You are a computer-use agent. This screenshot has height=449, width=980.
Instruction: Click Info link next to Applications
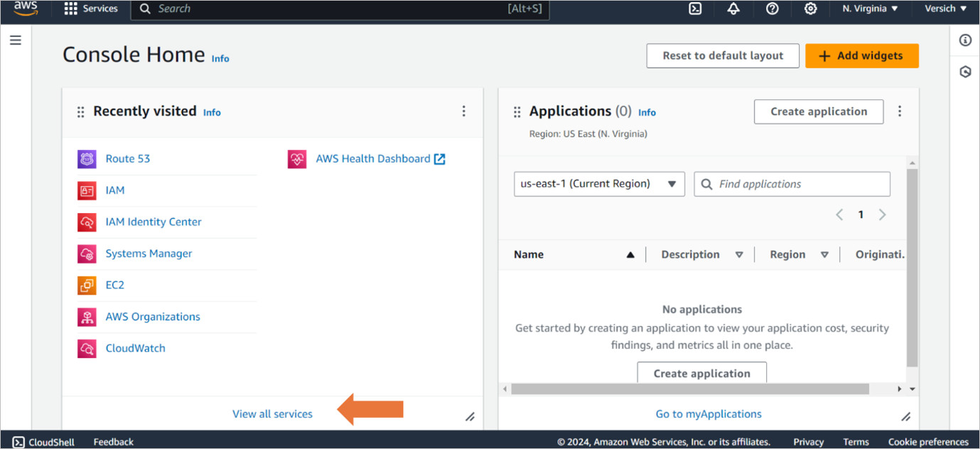coord(647,112)
